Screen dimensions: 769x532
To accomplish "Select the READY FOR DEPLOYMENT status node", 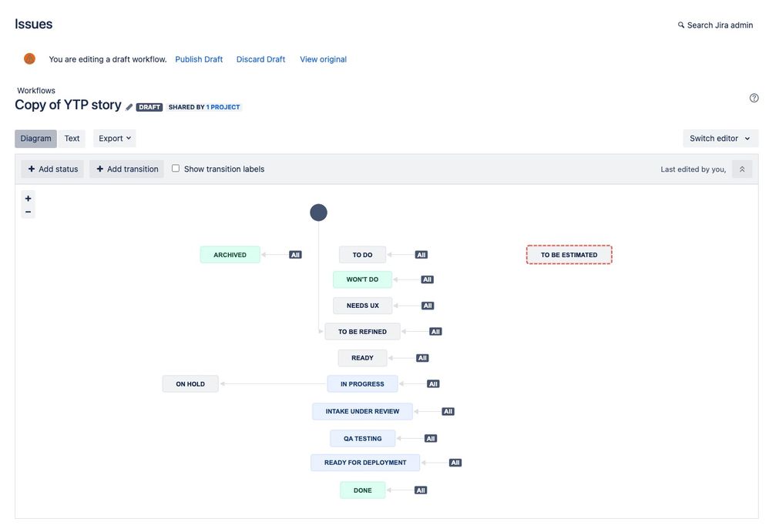I will [365, 463].
